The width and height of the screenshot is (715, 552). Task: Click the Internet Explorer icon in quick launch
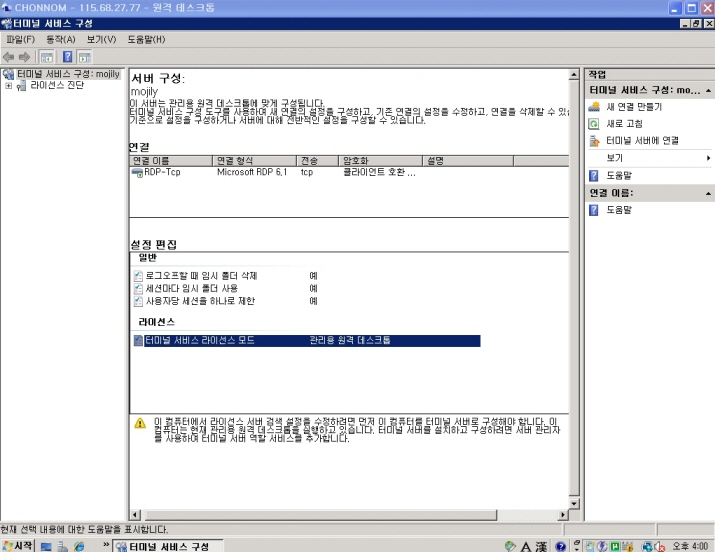coord(80,546)
